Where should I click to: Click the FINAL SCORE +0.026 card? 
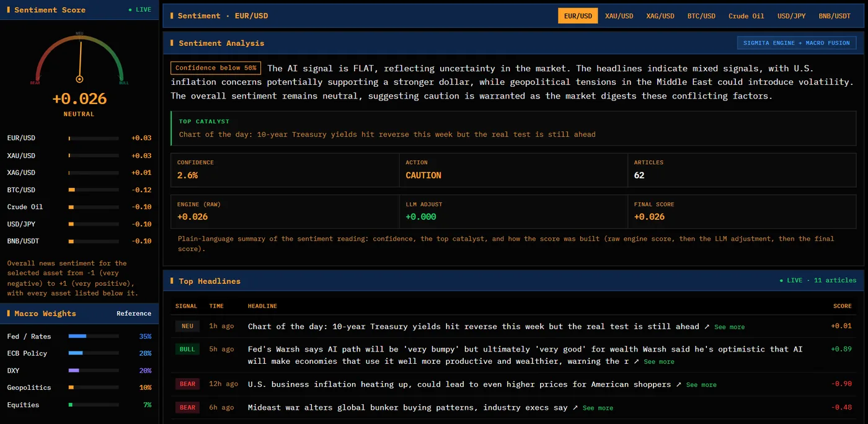(742, 211)
